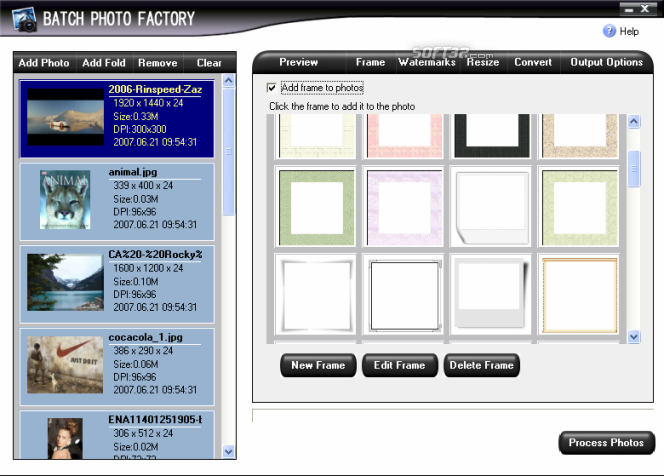Create a New Frame
Viewport: 664px width, 476px height.
[318, 365]
